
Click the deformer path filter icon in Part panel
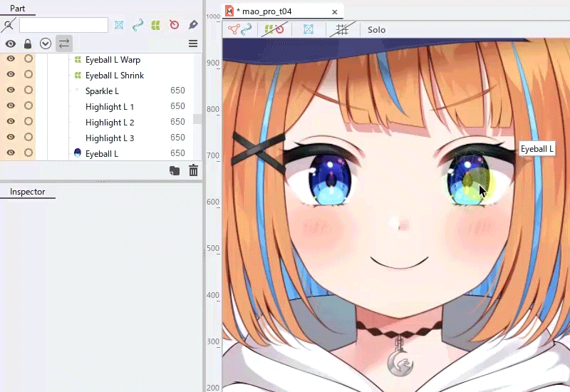138,25
